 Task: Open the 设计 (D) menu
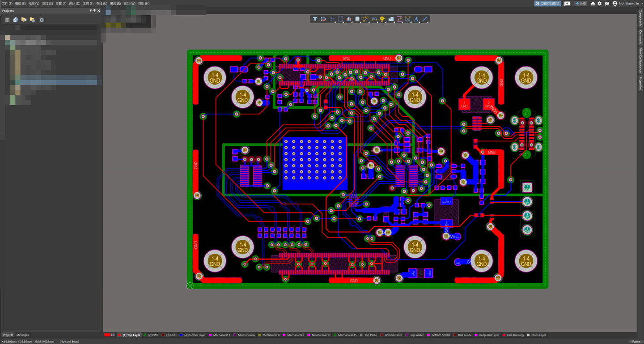[x=74, y=4]
